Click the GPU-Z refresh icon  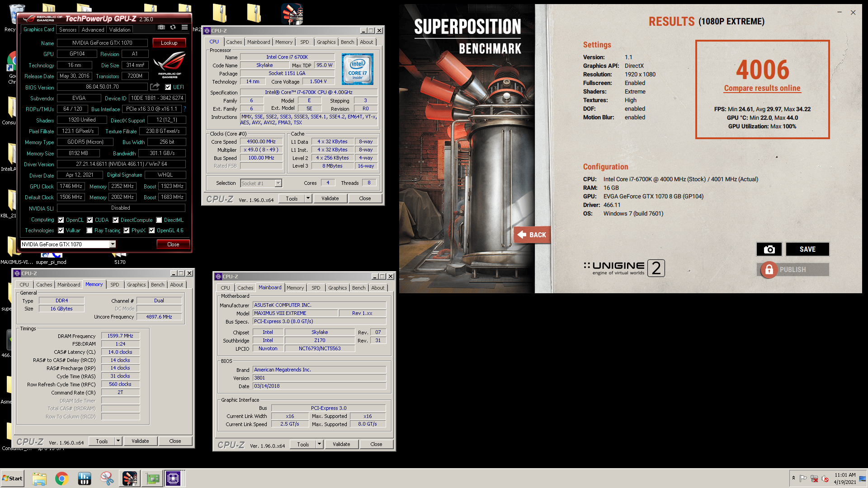173,28
